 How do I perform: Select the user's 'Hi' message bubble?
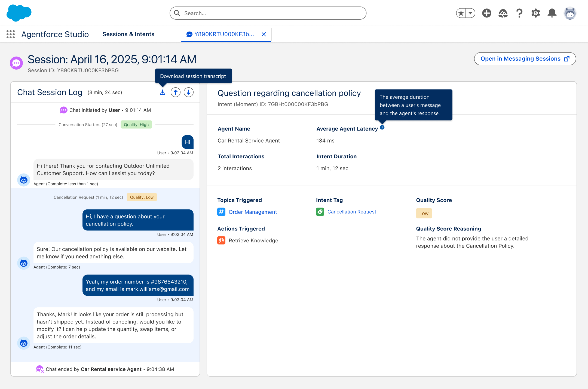coord(188,142)
